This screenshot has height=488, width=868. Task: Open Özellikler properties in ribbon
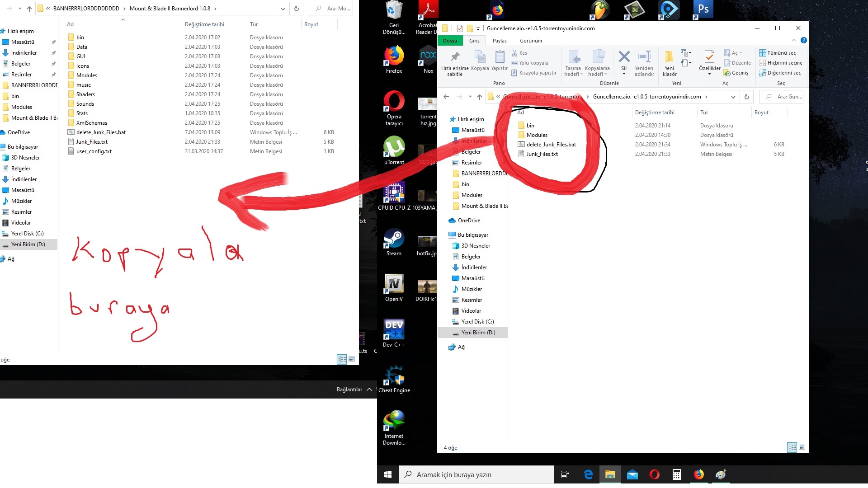click(x=709, y=62)
